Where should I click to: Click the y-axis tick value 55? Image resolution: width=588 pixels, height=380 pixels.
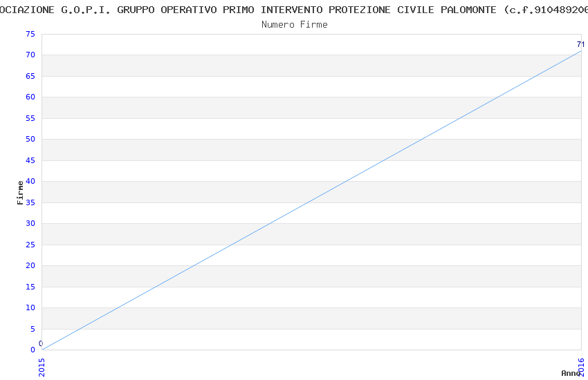click(x=30, y=118)
